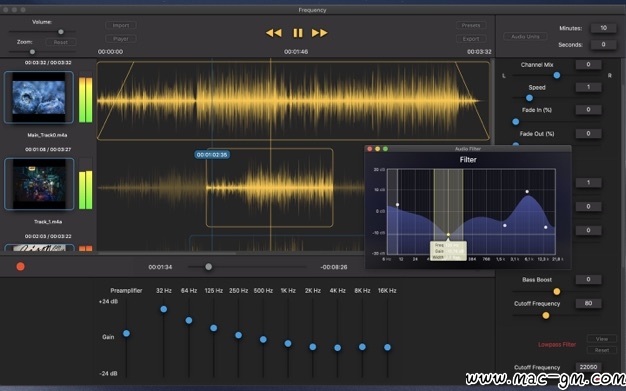Click the Main_Track0 level meter

85,97
